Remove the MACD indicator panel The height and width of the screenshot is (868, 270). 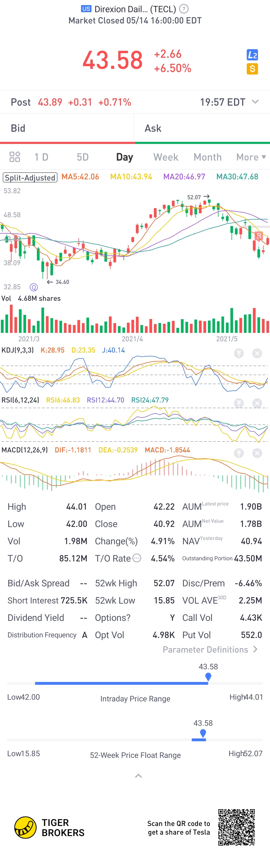point(257,453)
